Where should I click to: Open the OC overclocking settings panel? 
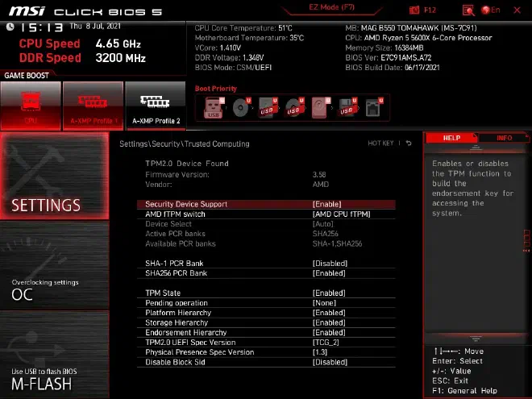click(x=55, y=265)
